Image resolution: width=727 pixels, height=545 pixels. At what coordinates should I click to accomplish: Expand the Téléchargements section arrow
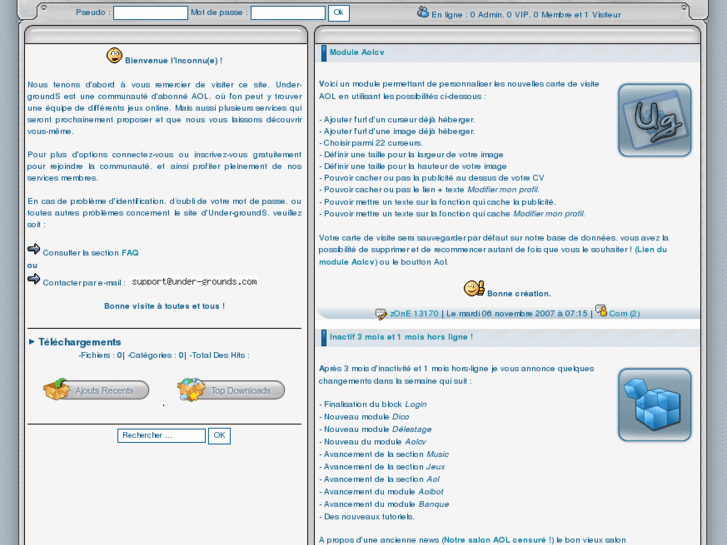32,342
